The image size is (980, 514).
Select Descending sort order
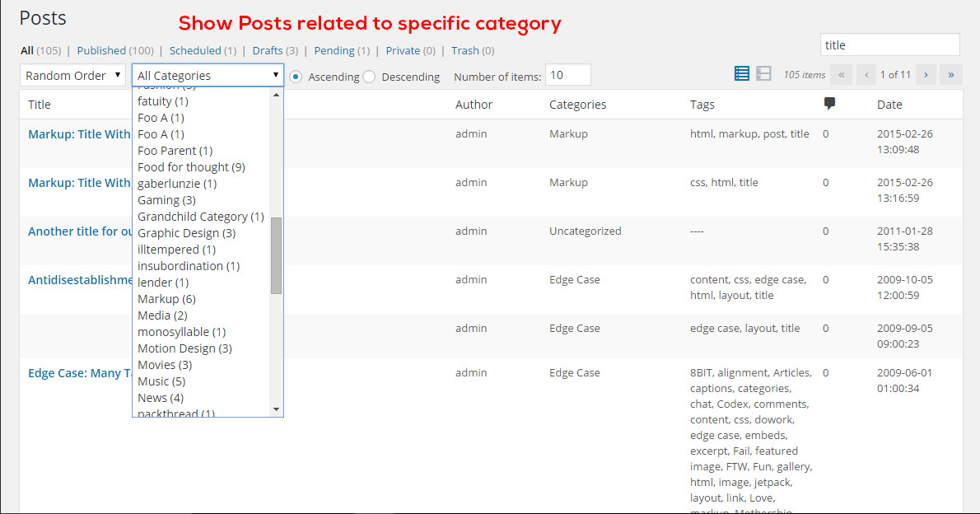[x=369, y=77]
